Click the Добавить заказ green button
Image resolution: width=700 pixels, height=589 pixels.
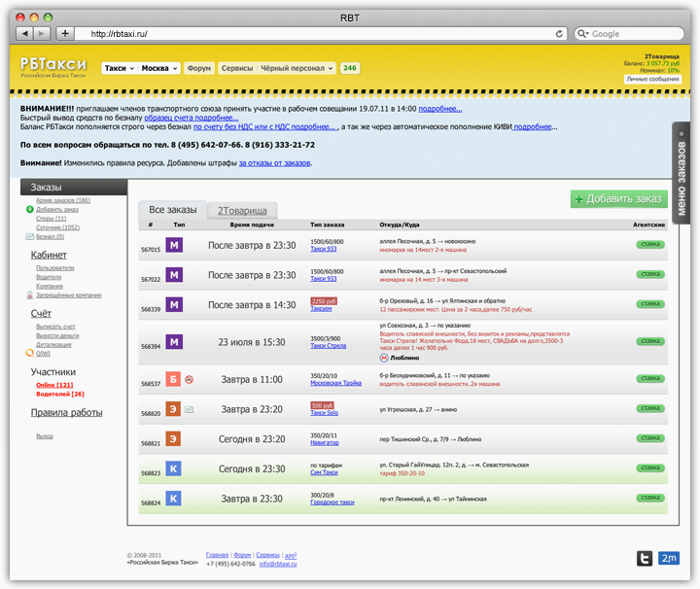[618, 199]
